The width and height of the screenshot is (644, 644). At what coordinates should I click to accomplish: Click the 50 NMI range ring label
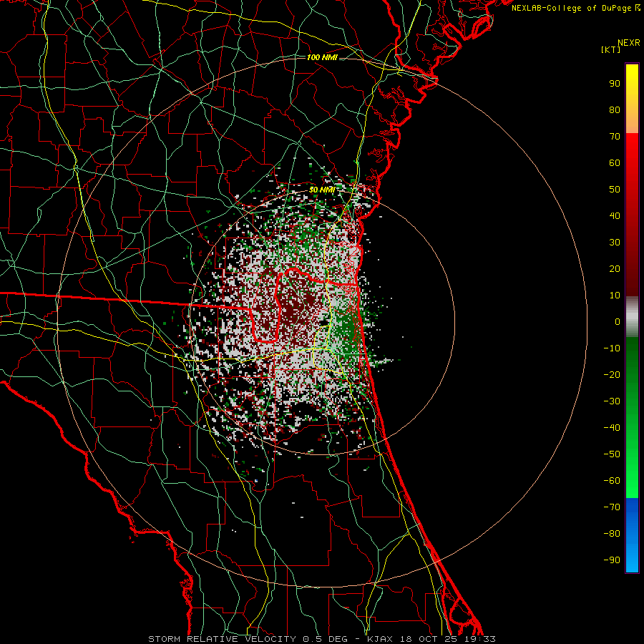coord(322,190)
